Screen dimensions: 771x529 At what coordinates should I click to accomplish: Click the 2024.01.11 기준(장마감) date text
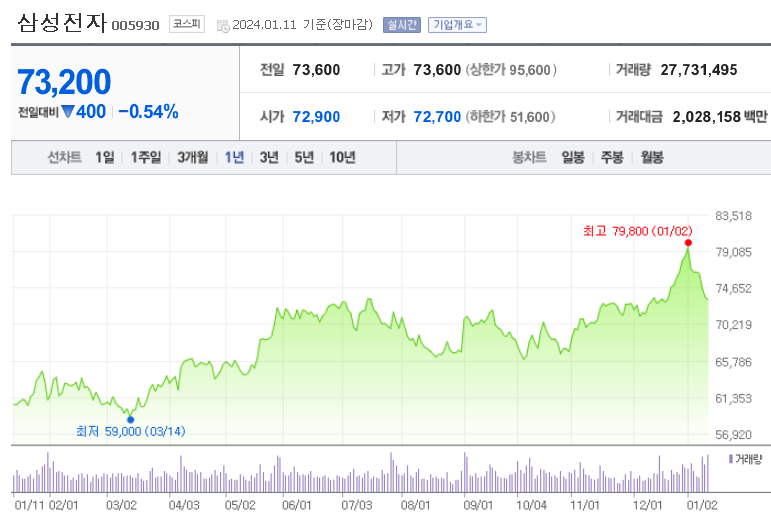302,25
